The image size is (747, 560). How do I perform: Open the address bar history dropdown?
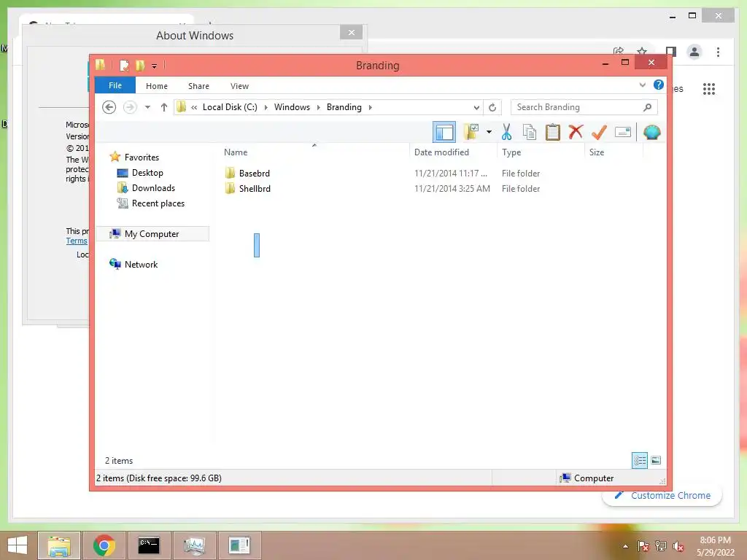[476, 108]
